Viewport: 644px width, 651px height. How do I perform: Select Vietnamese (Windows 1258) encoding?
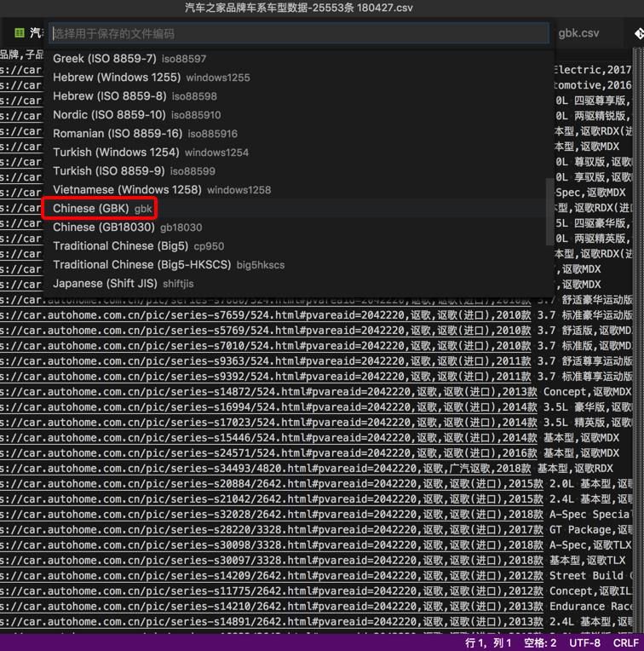coord(299,190)
